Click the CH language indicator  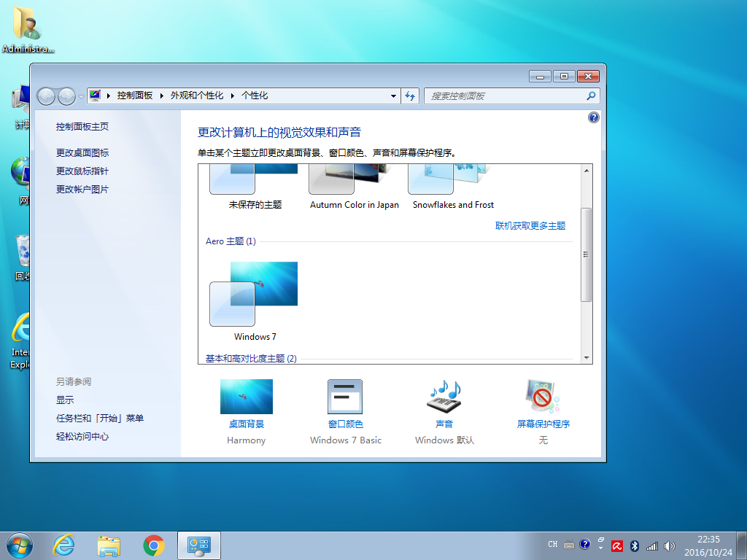(x=553, y=544)
